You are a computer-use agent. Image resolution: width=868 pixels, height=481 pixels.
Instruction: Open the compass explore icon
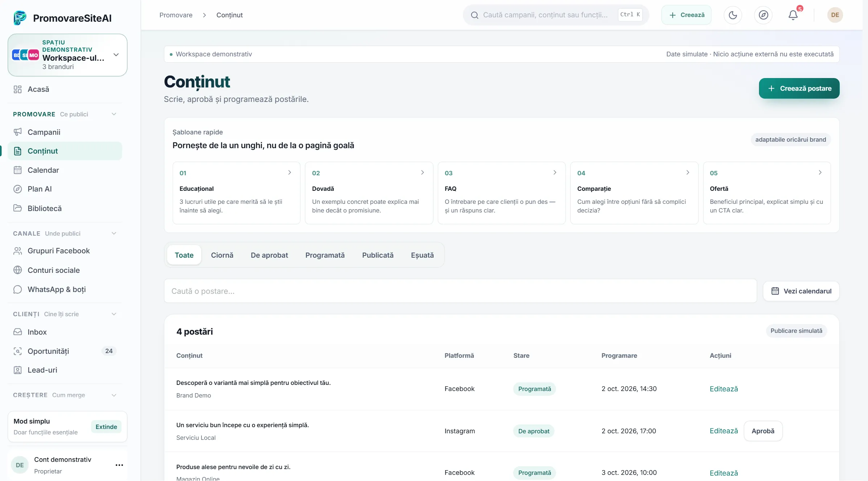point(763,15)
